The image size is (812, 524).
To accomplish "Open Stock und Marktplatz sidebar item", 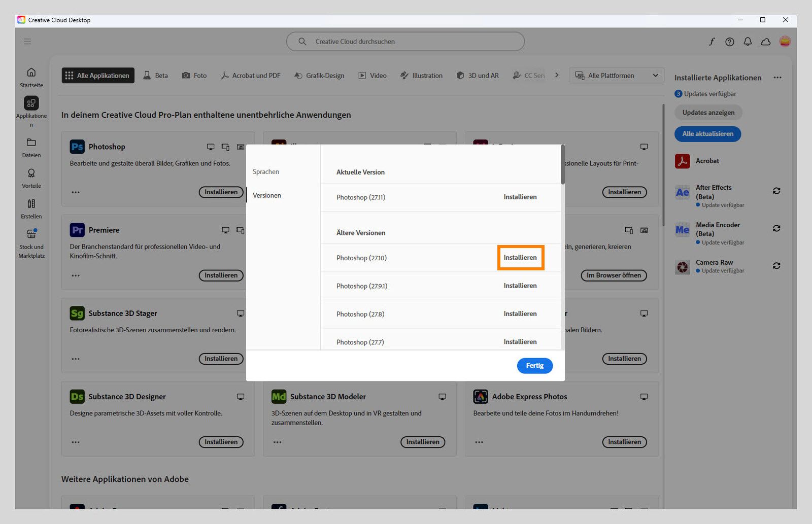I will coord(31,244).
